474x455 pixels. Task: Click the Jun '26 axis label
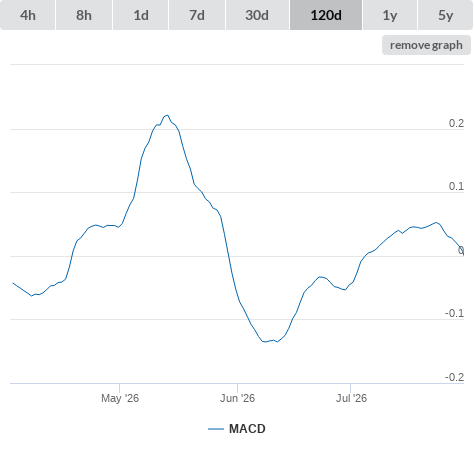[x=237, y=398]
